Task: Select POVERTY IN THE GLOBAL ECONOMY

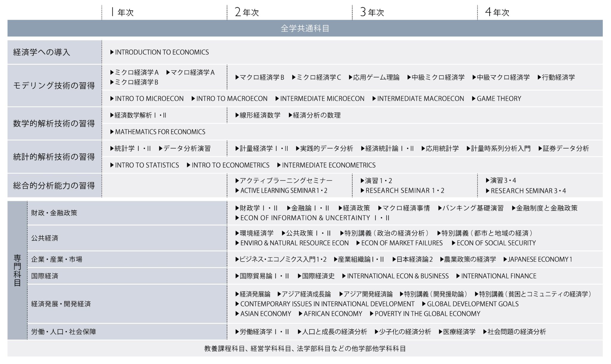Action: [x=425, y=314]
